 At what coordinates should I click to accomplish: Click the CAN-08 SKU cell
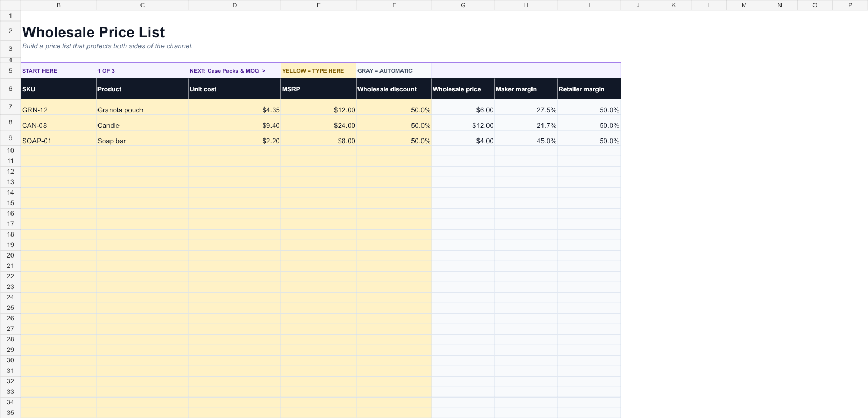(x=59, y=123)
